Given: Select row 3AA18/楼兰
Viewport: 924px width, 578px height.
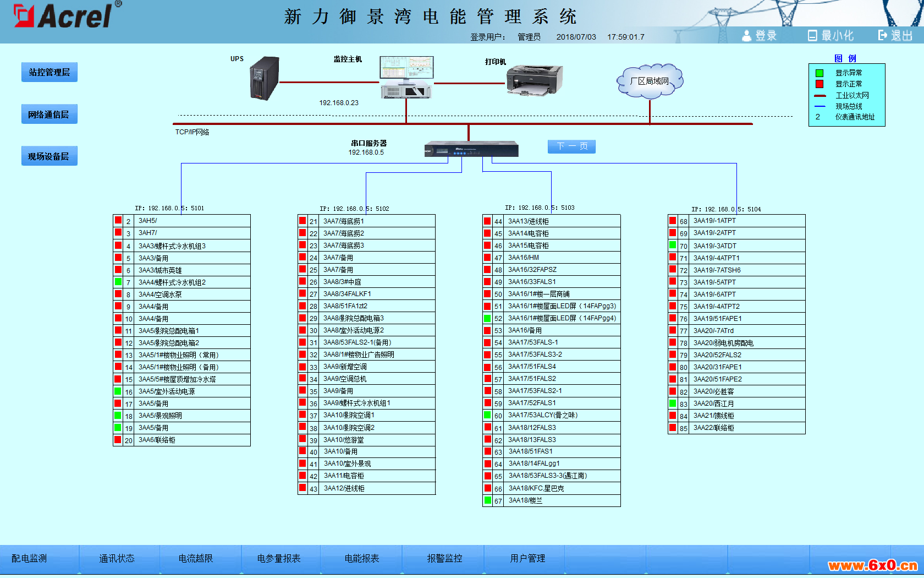Looking at the screenshot, I should click(552, 500).
